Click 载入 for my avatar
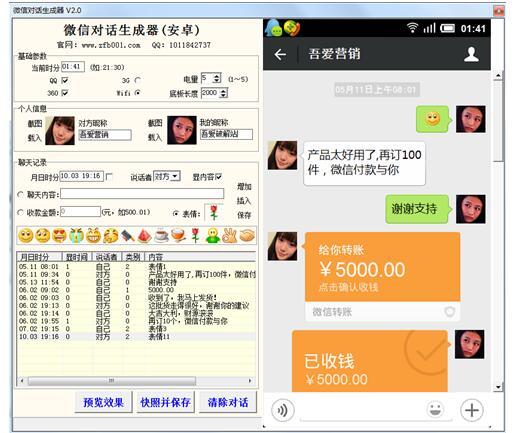This screenshot has width=519, height=433. click(x=155, y=137)
